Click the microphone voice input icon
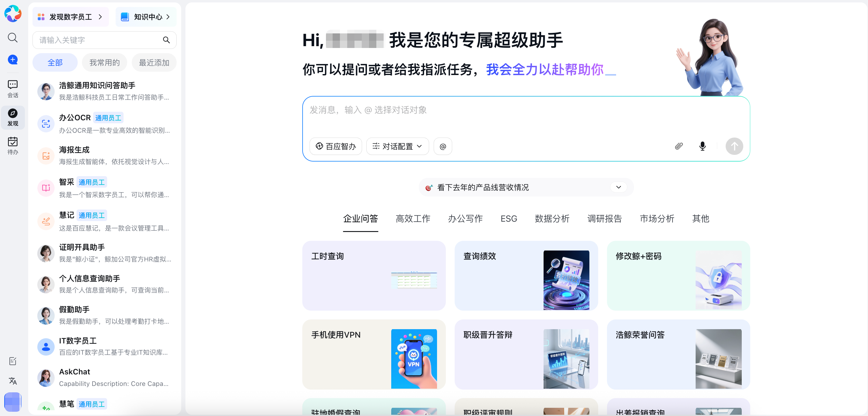Image resolution: width=868 pixels, height=416 pixels. point(702,146)
